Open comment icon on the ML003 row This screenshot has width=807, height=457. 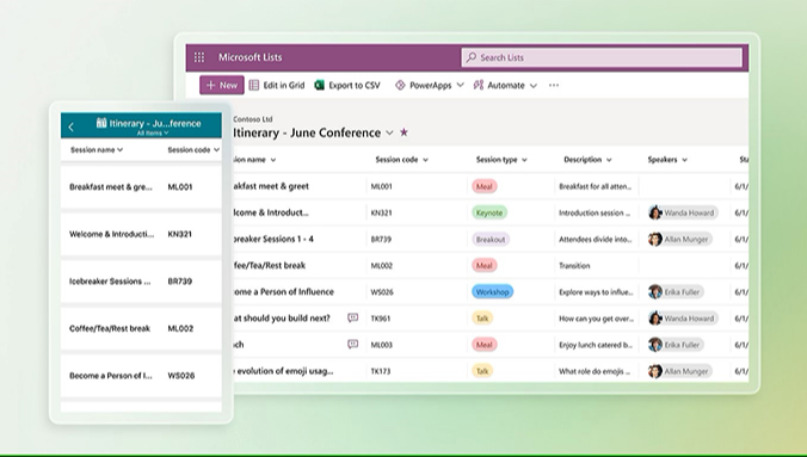coord(352,344)
